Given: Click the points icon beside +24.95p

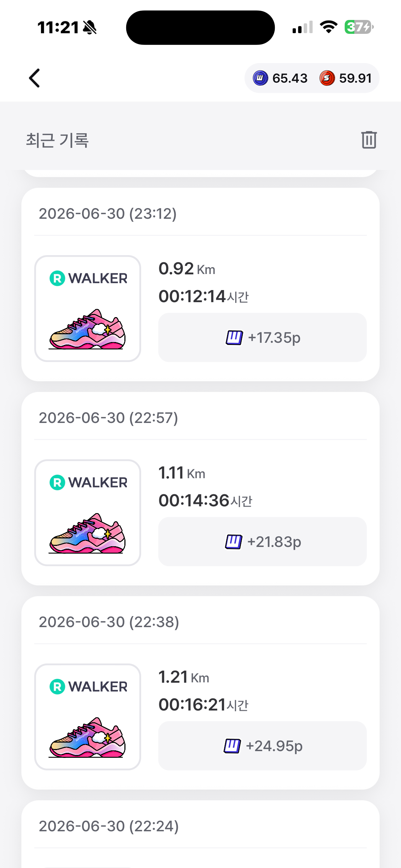Looking at the screenshot, I should coord(232,746).
